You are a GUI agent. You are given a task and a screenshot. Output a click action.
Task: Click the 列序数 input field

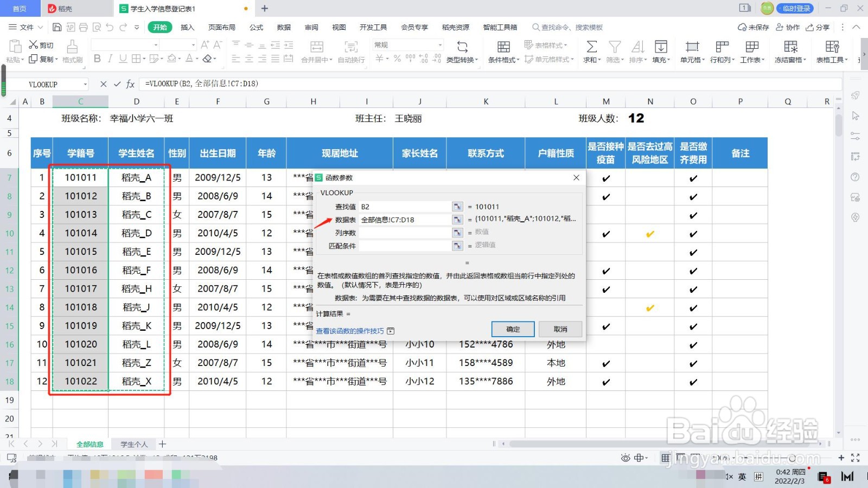pos(405,233)
